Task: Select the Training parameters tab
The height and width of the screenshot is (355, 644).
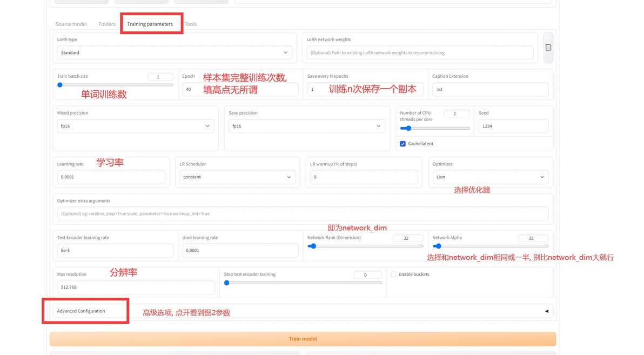Action: point(150,24)
